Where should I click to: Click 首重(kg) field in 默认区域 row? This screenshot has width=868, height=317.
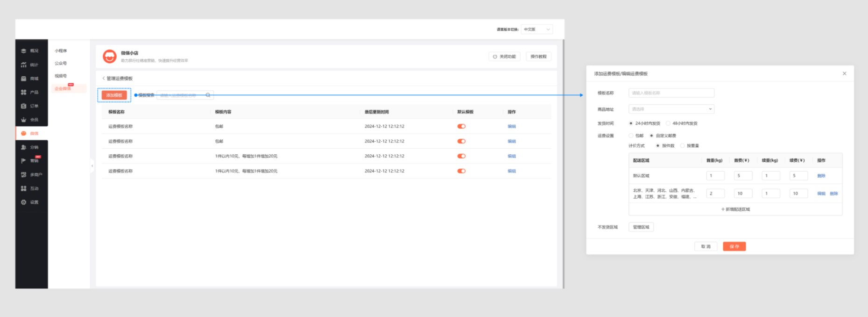tap(715, 176)
